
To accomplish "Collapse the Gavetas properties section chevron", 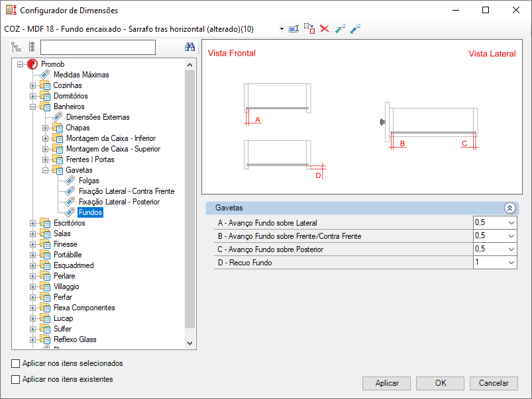I will pos(509,208).
